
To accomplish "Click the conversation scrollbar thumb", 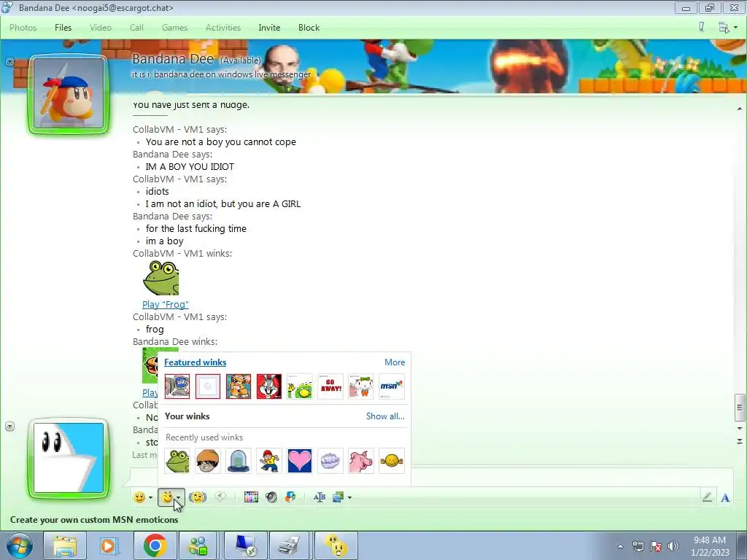I will pyautogui.click(x=740, y=408).
